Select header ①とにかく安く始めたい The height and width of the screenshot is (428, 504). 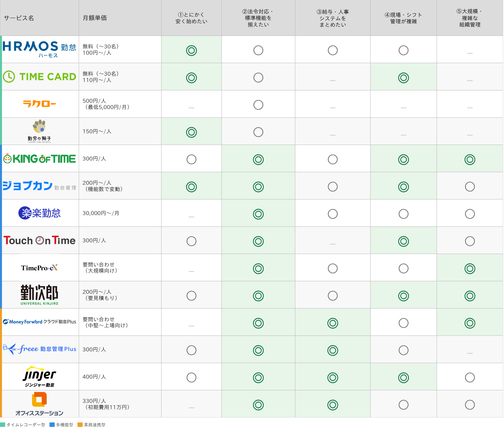tap(191, 18)
